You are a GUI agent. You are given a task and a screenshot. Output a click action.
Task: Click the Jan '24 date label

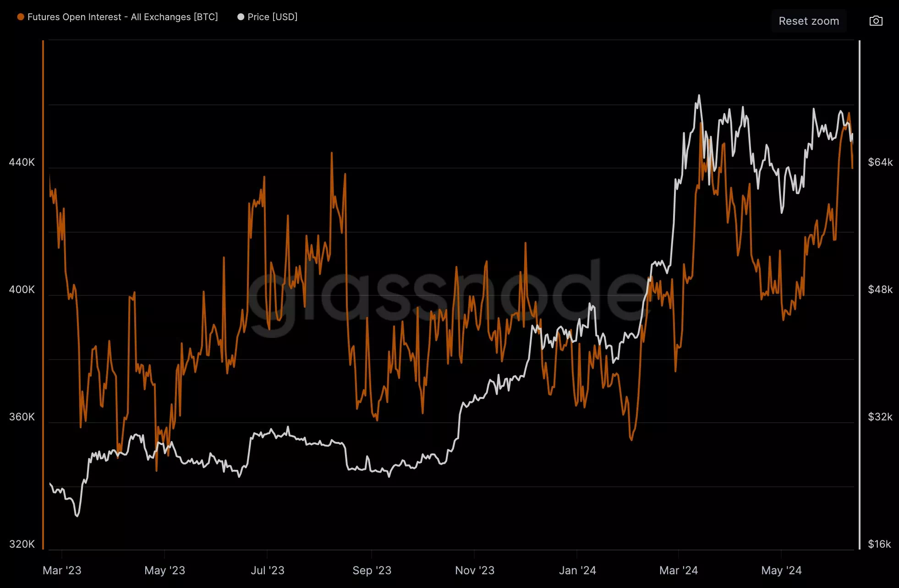point(577,571)
